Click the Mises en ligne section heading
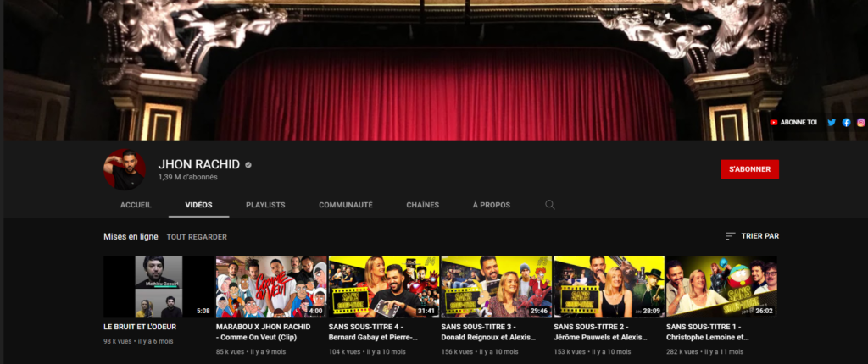Viewport: 868px width, 364px height. pos(131,237)
